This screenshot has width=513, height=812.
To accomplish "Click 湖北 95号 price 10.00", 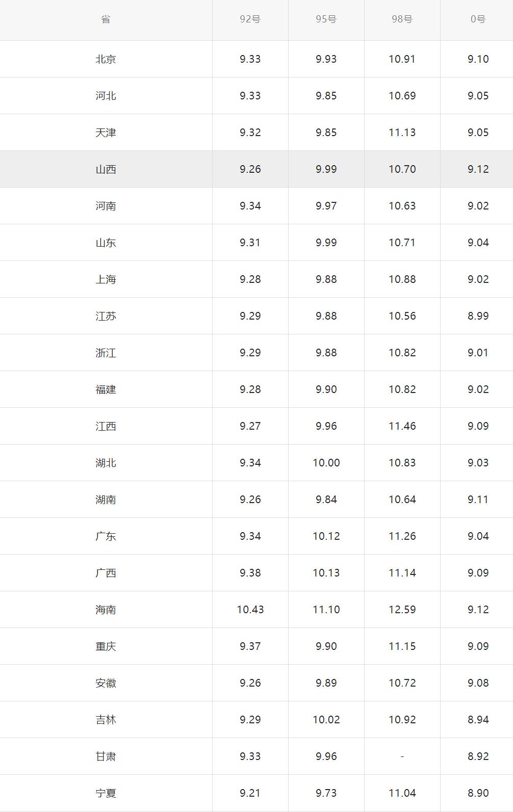I will pyautogui.click(x=326, y=463).
